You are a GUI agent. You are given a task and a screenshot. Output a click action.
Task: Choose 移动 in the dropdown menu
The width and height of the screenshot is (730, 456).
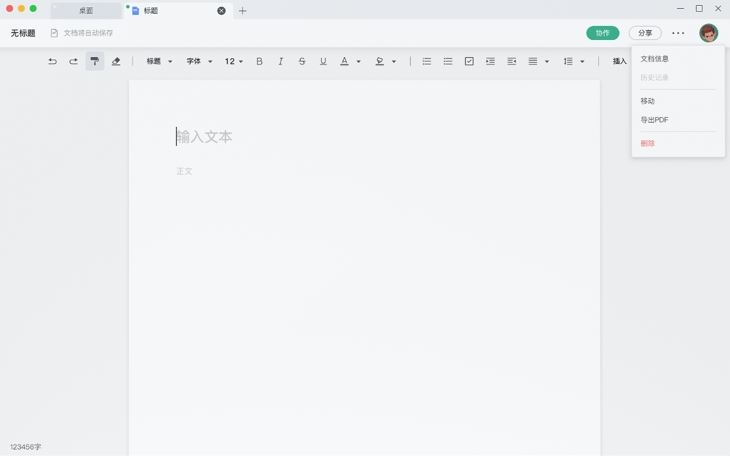pos(648,101)
